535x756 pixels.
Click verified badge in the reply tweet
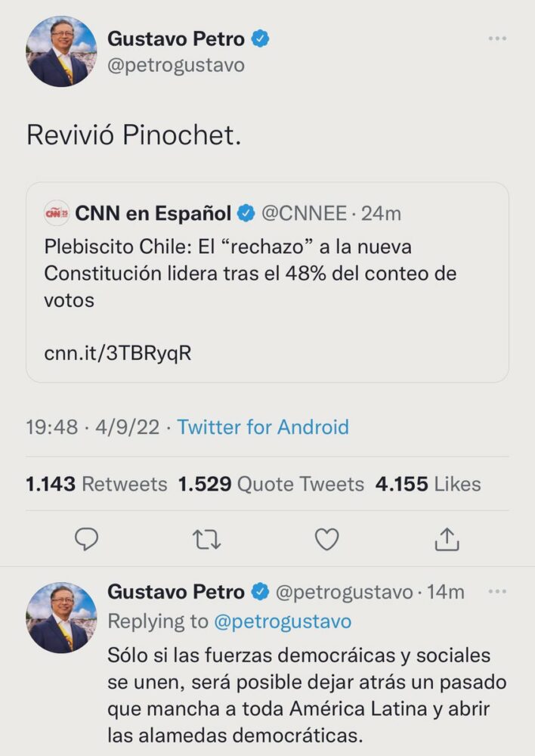pyautogui.click(x=260, y=592)
